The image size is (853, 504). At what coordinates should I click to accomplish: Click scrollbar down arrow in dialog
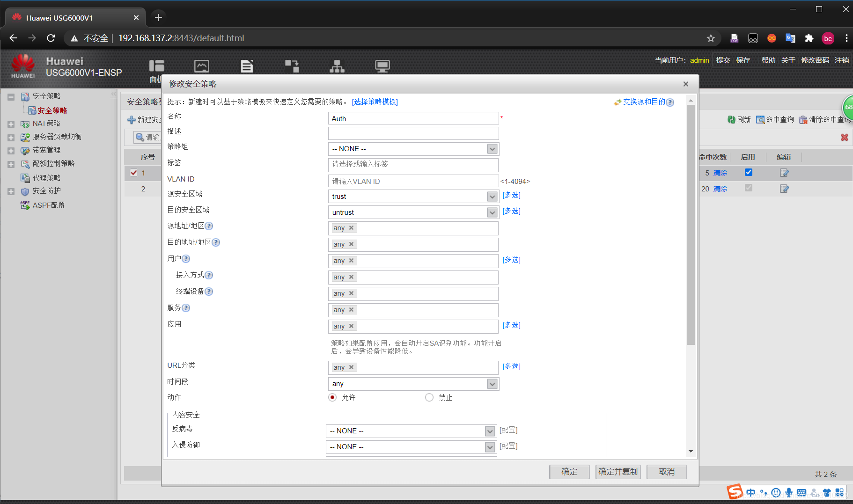[x=691, y=452]
